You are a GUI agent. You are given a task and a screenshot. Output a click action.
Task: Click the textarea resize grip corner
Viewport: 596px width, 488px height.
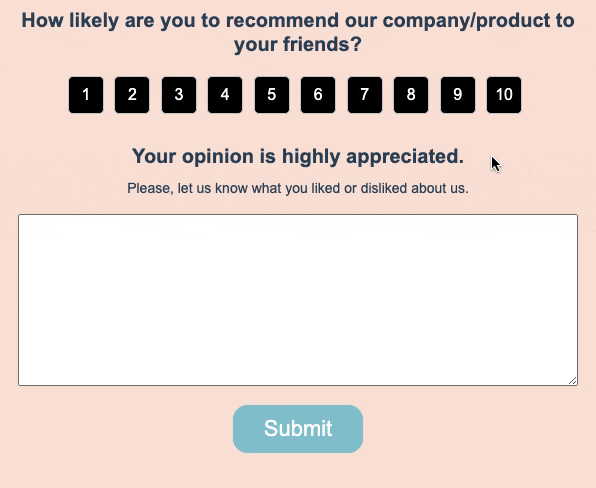(573, 380)
